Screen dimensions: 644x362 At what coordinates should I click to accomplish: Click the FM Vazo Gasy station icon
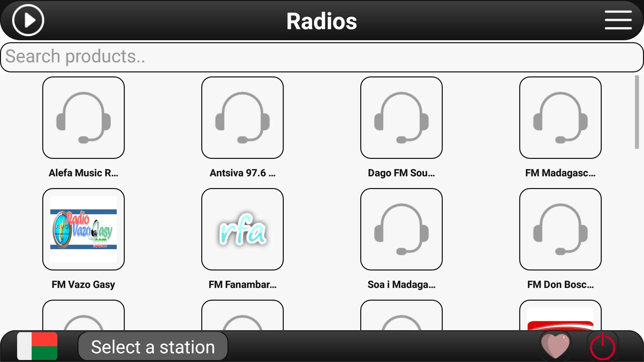(83, 229)
